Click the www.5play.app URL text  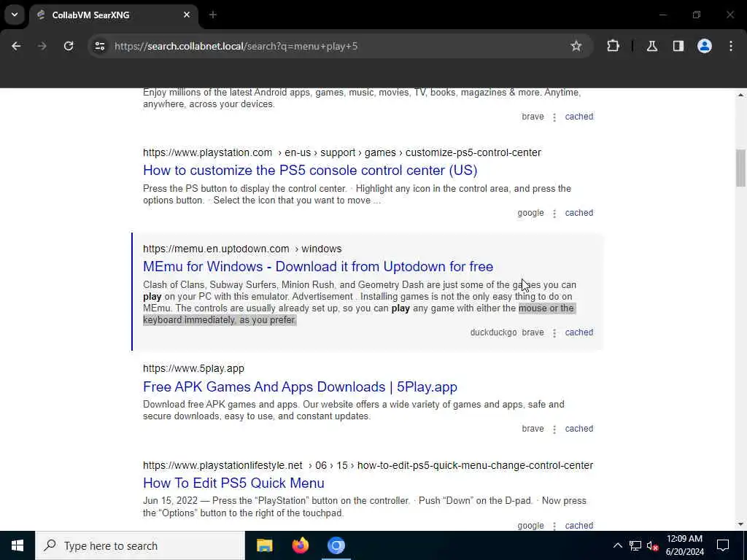coord(193,368)
